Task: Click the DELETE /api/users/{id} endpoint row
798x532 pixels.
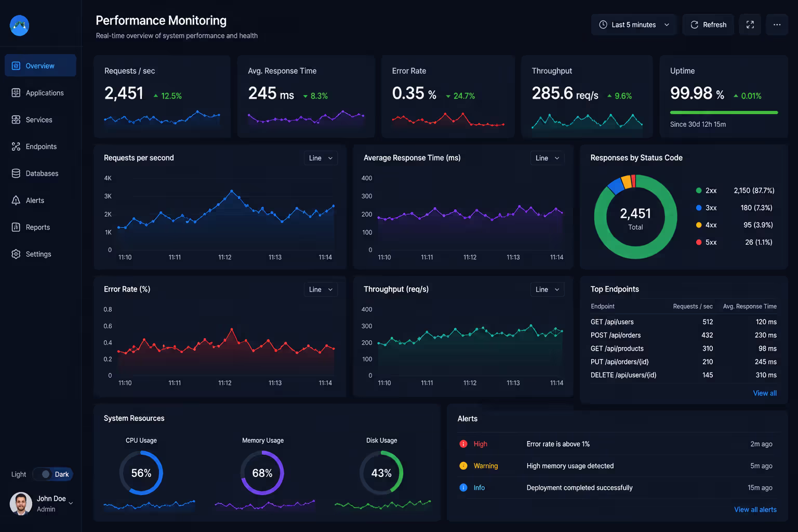Action: click(684, 375)
